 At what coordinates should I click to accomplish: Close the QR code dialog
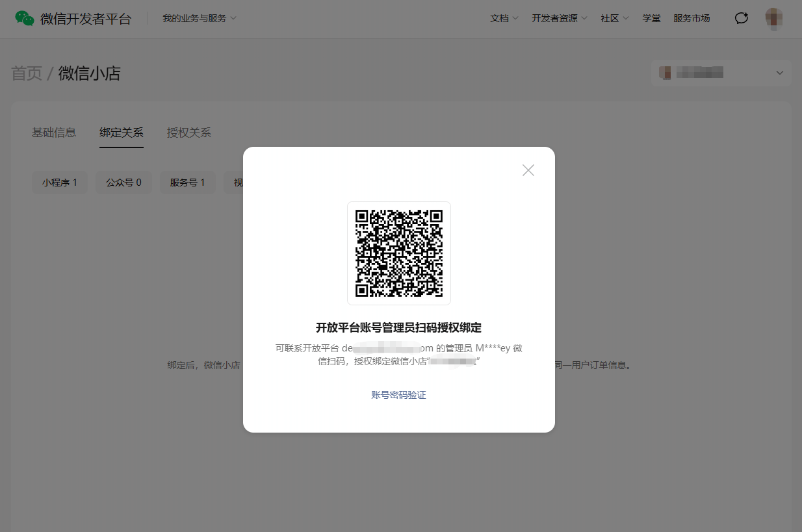pos(528,170)
